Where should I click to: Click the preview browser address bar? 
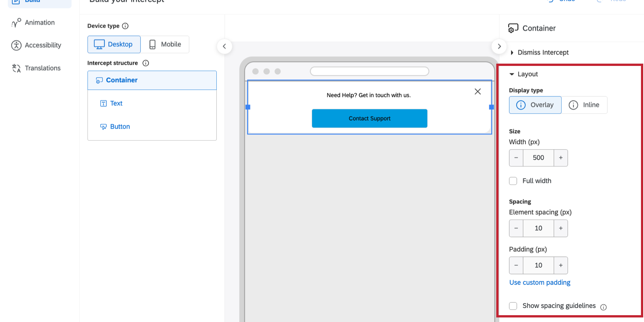tap(369, 71)
